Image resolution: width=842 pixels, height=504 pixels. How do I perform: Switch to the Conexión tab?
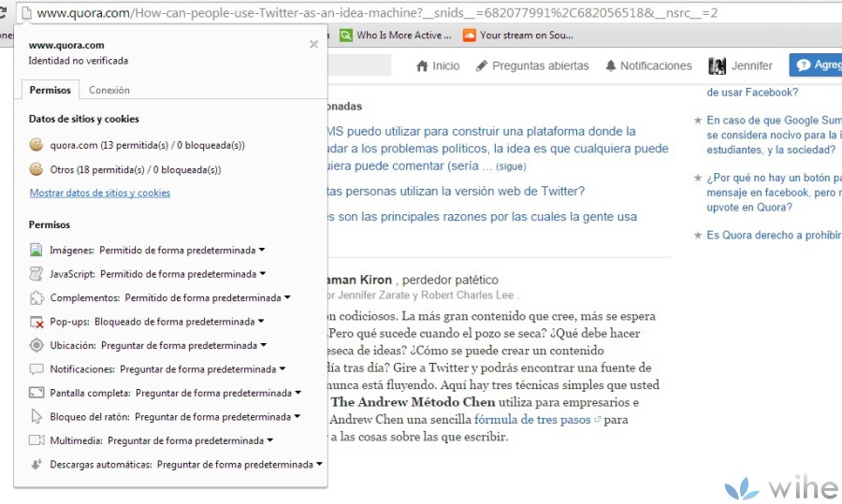tap(109, 90)
